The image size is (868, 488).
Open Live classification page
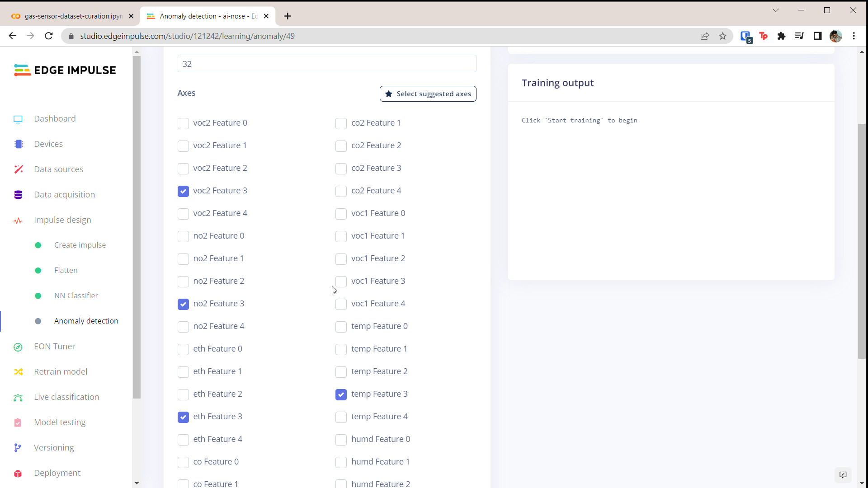click(66, 397)
